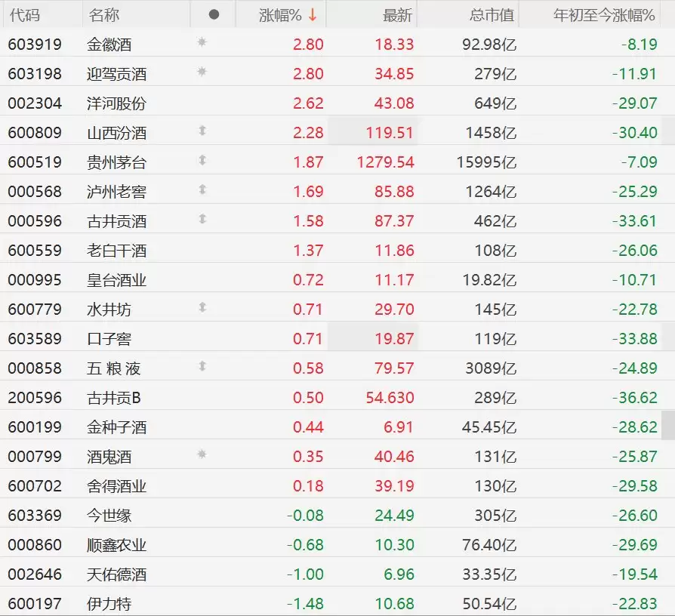Click year-to-date value -36.62
Image resolution: width=675 pixels, height=616 pixels.
point(635,398)
